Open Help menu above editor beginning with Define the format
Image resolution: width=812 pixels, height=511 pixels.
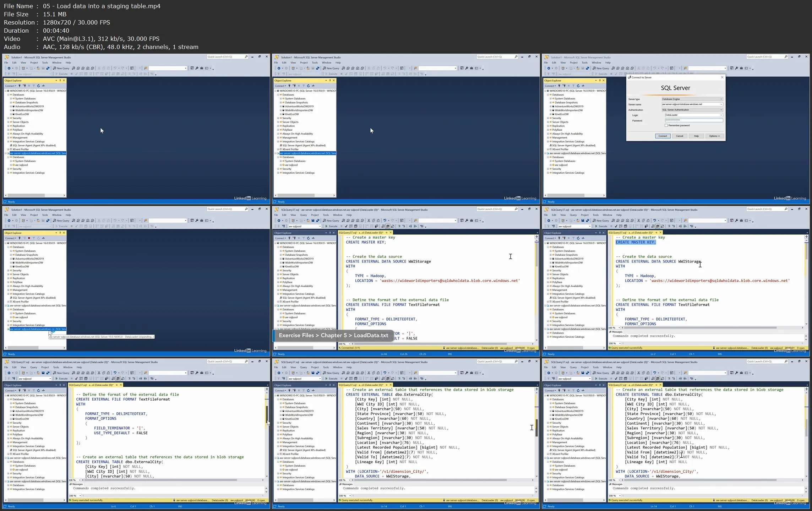point(79,367)
